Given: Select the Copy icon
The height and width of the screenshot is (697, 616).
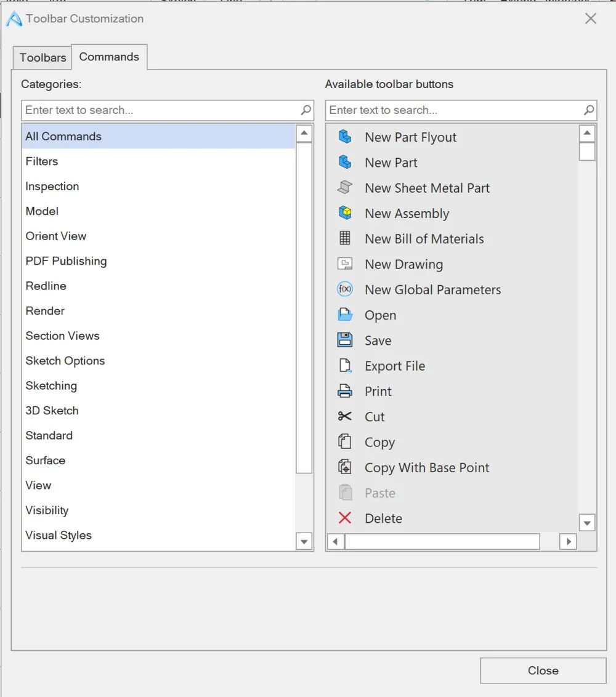Looking at the screenshot, I should [345, 441].
